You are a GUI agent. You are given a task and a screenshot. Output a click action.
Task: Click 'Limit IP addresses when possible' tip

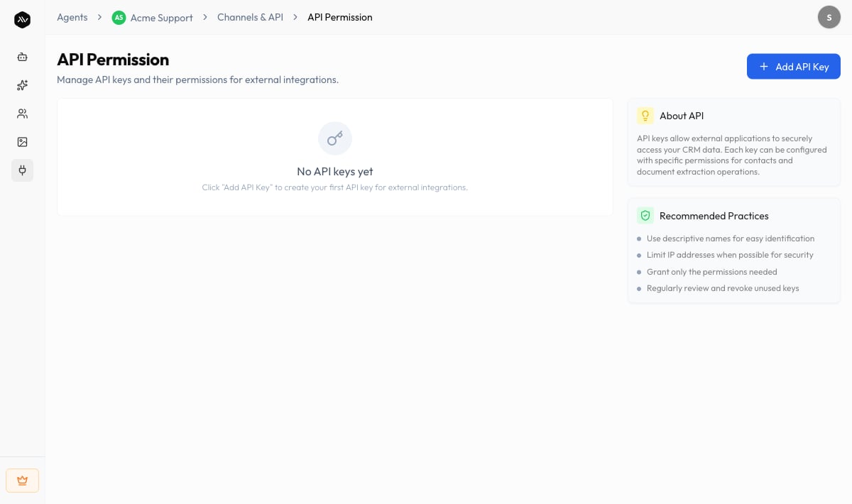(730, 255)
